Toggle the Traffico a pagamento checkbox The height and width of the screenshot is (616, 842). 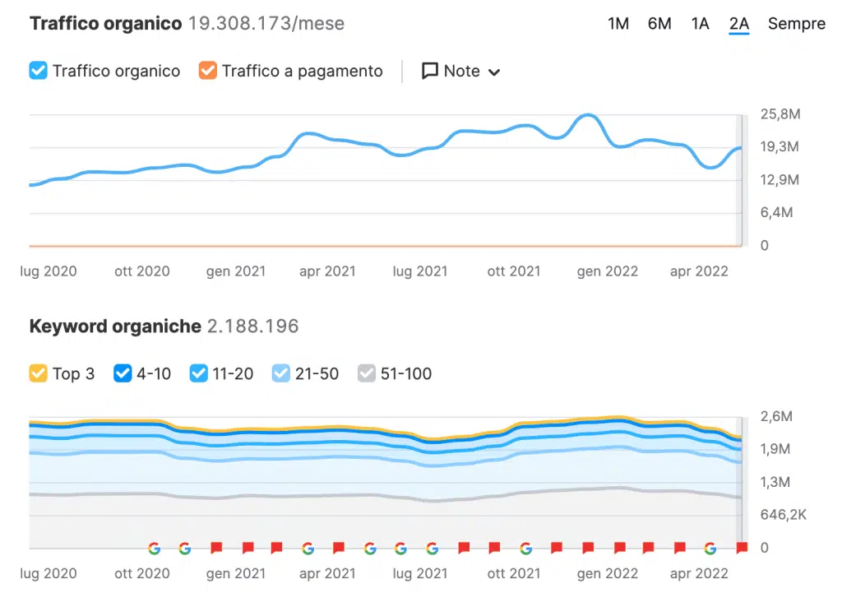click(x=207, y=72)
